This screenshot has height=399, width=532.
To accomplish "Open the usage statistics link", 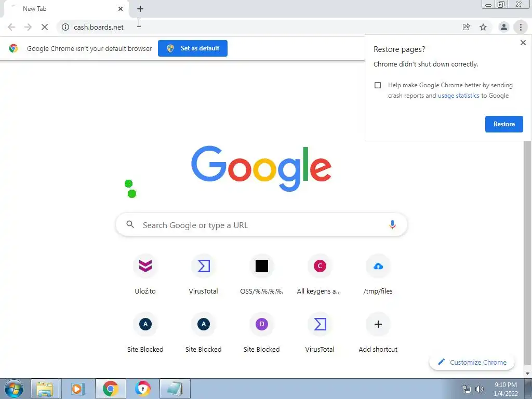I will click(x=458, y=96).
